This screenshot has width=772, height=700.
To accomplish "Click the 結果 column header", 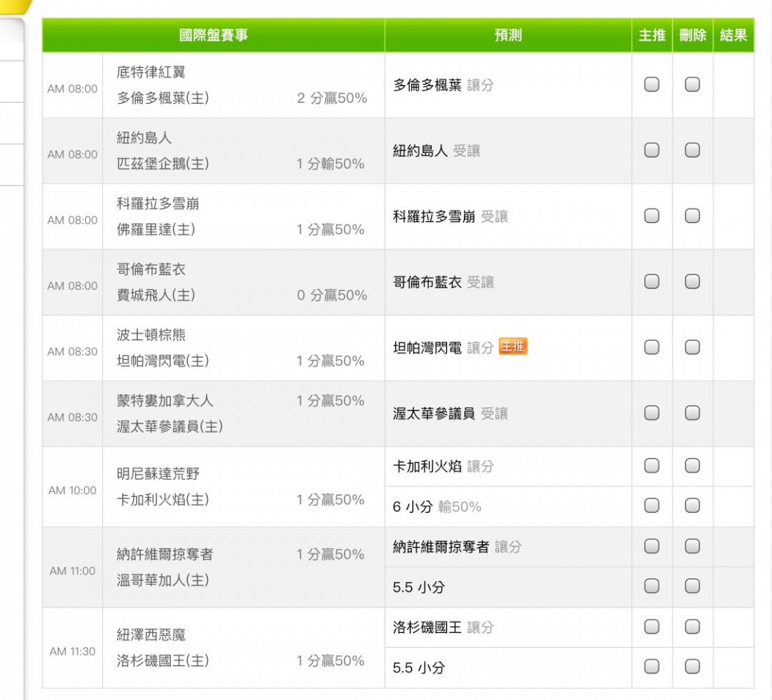I will coord(733,35).
